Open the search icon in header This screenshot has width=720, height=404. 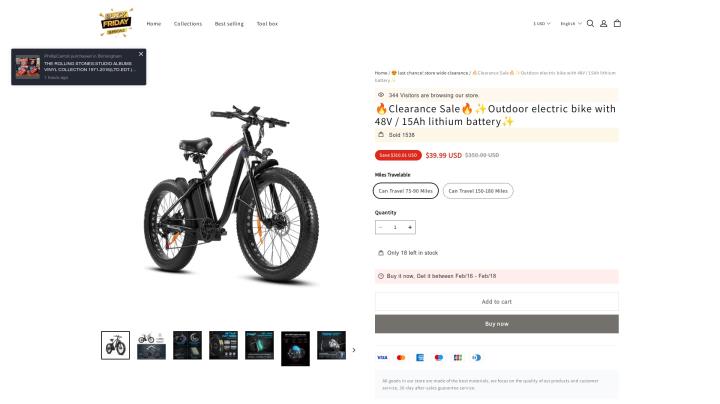590,23
